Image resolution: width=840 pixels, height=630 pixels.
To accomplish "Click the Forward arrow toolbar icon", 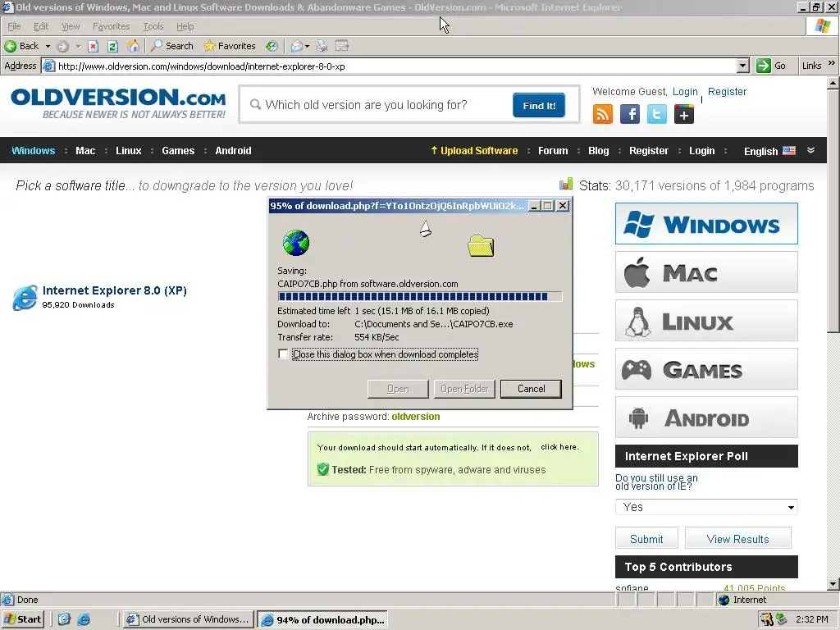I will [62, 46].
